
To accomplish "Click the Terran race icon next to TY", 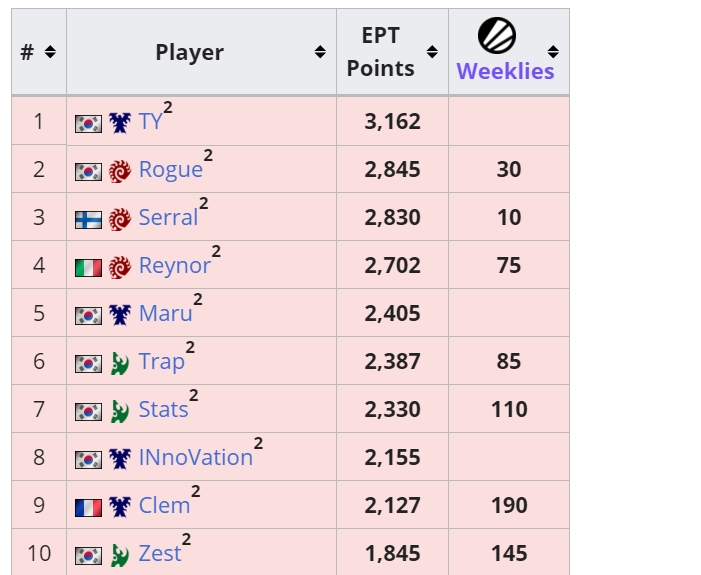I will (120, 123).
